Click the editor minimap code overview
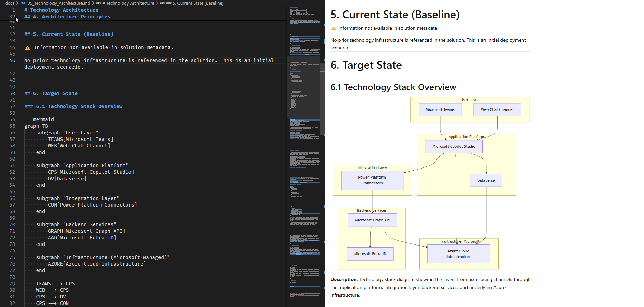The image size is (644, 307). coord(305,152)
